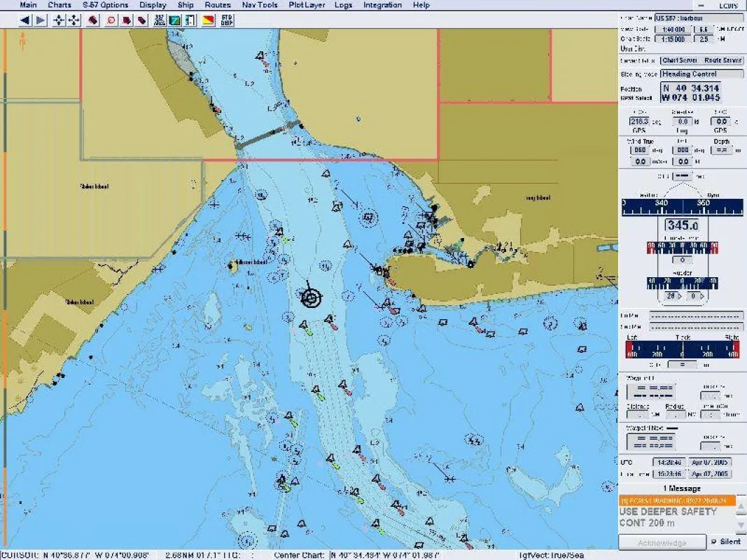Click TgtVect: True/Sea status bar text
The height and width of the screenshot is (560, 747).
click(x=551, y=555)
